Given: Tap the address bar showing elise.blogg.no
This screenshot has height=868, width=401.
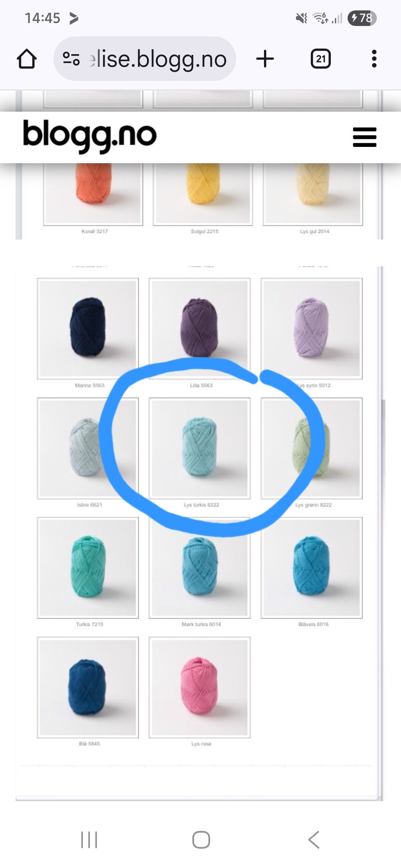Looking at the screenshot, I should (145, 59).
